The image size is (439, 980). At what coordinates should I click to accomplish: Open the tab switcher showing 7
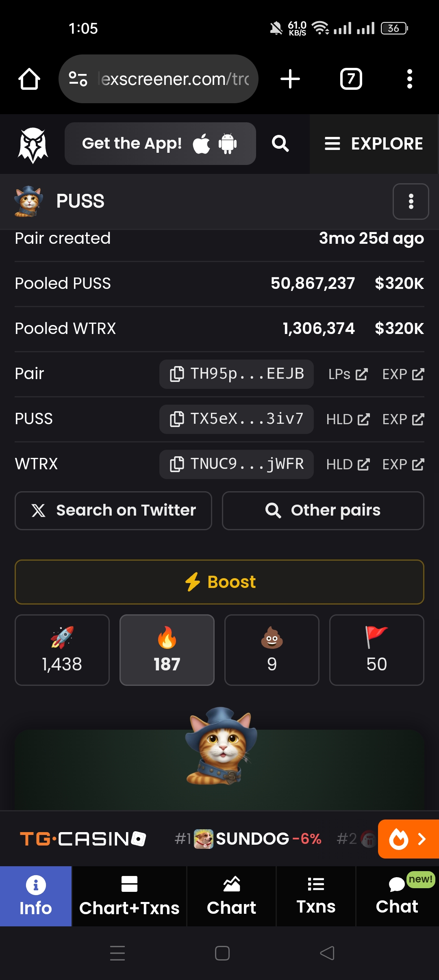click(x=351, y=79)
